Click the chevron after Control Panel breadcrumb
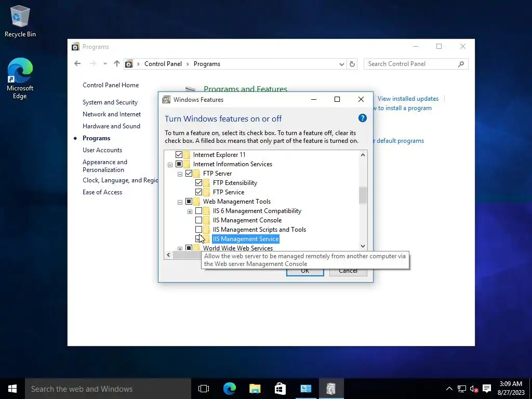This screenshot has width=532, height=399. [x=188, y=64]
